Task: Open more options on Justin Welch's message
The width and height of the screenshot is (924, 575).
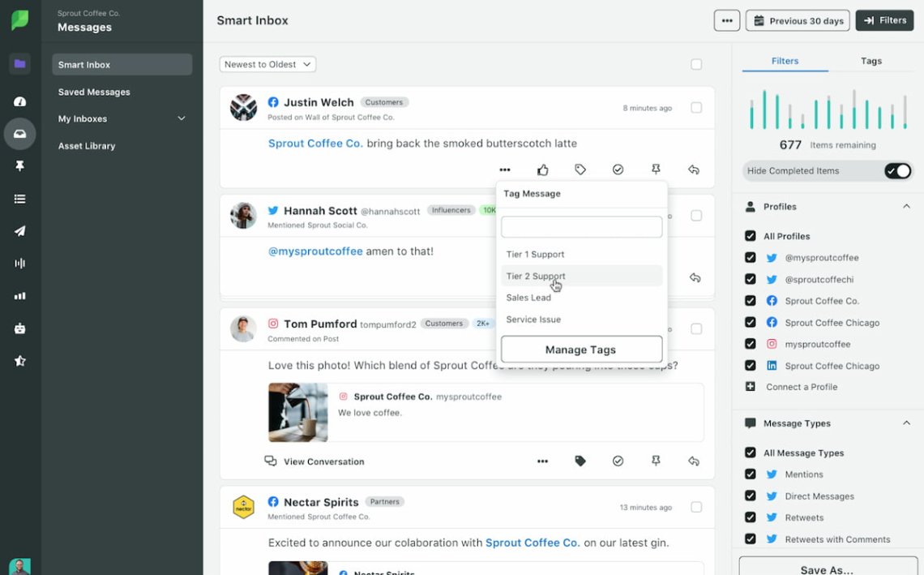Action: point(505,169)
